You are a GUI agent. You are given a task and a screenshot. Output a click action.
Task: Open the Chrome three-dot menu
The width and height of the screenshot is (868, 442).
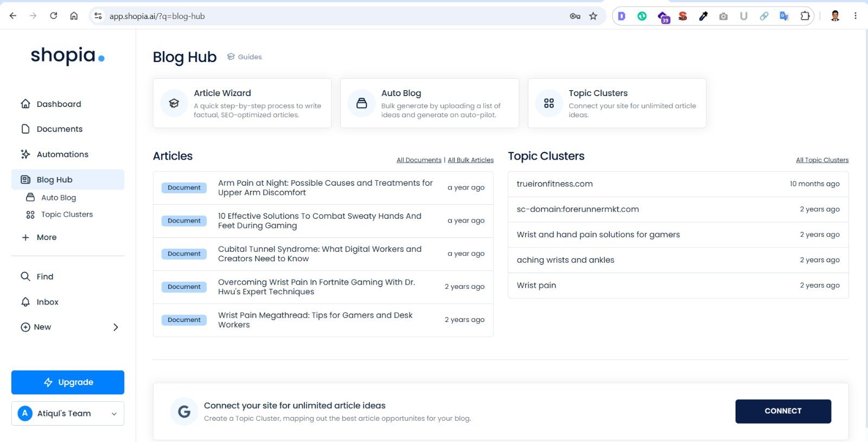click(856, 16)
